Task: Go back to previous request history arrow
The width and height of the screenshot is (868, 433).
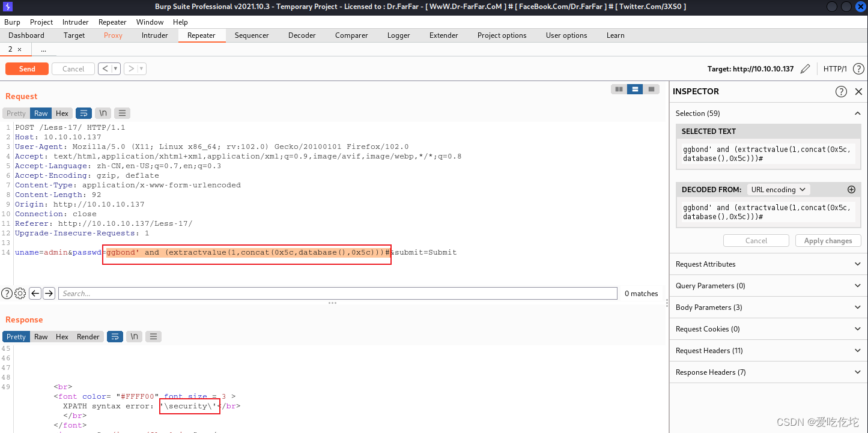Action: pyautogui.click(x=105, y=69)
